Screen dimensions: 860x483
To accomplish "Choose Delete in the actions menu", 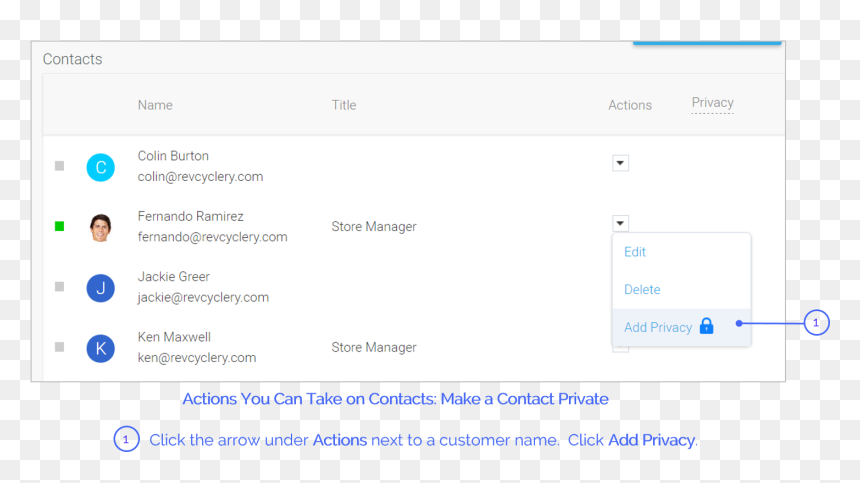I will 642,289.
